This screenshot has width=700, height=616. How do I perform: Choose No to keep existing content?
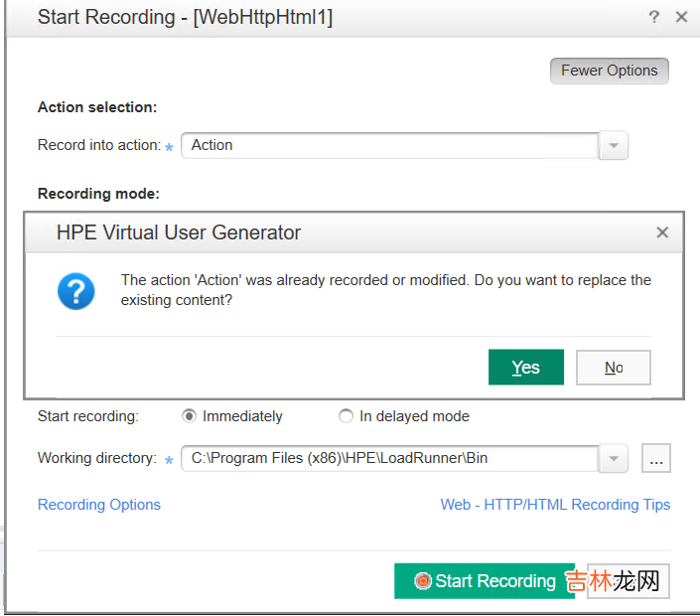coord(614,368)
